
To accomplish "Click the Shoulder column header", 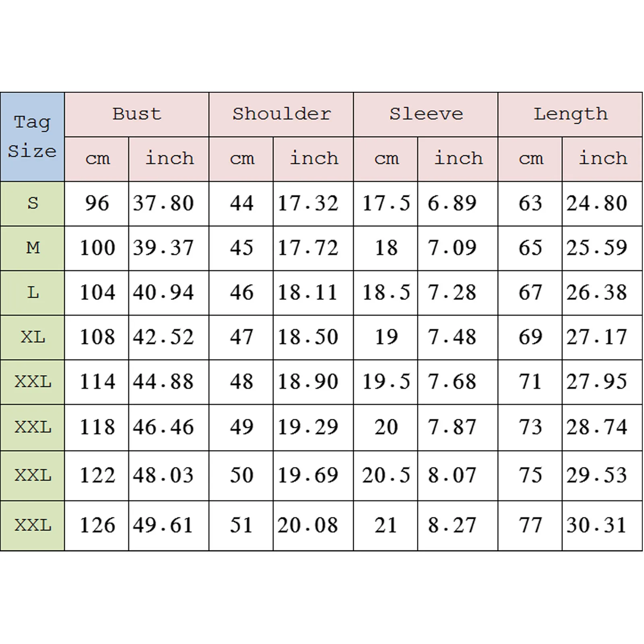I will click(281, 115).
